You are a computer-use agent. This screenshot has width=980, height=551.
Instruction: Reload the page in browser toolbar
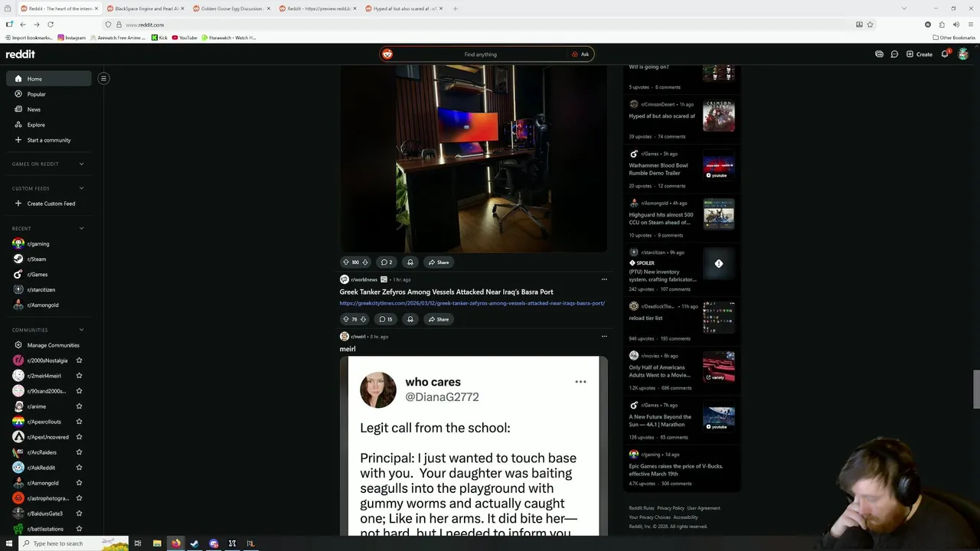click(x=51, y=24)
